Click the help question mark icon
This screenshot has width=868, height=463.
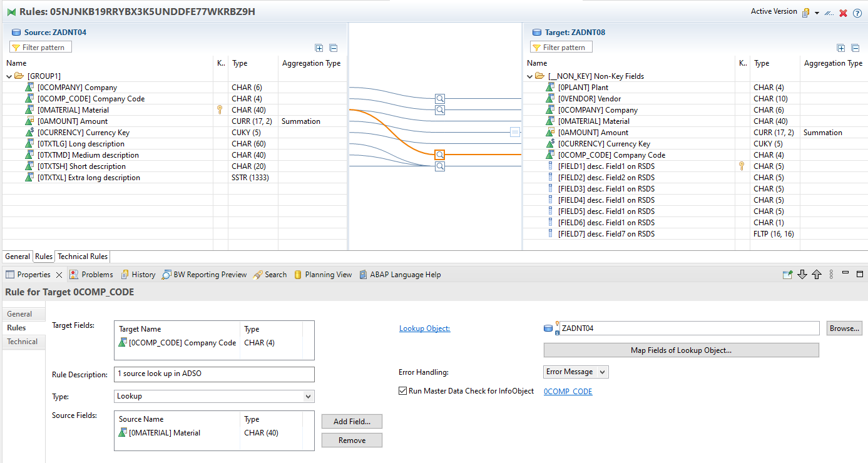(x=857, y=13)
